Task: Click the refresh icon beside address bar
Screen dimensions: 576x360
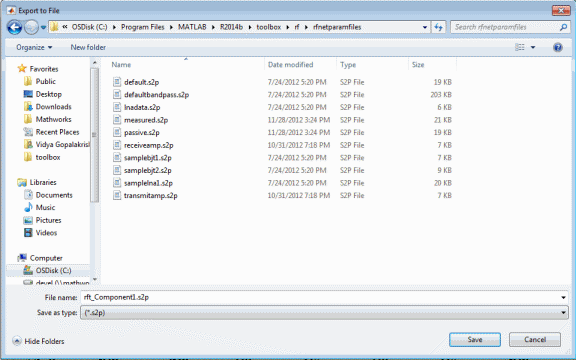Action: [438, 27]
